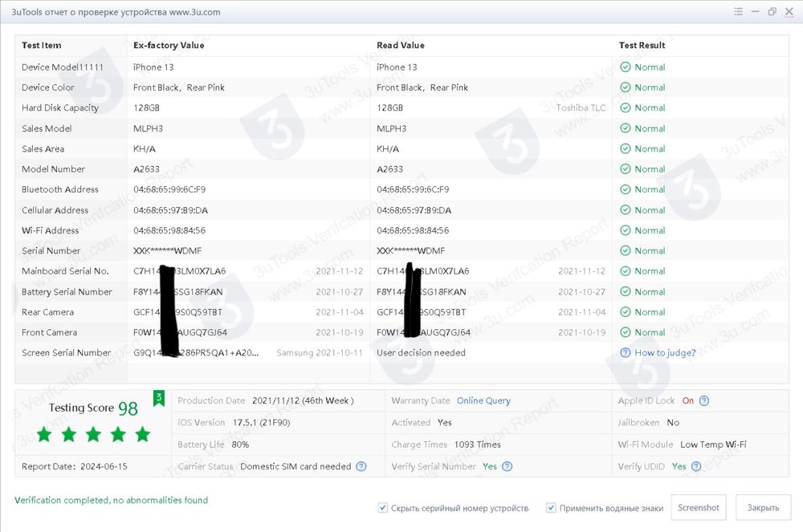The width and height of the screenshot is (803, 532).
Task: Click the help icon next to Carrier Status
Action: coord(361,466)
